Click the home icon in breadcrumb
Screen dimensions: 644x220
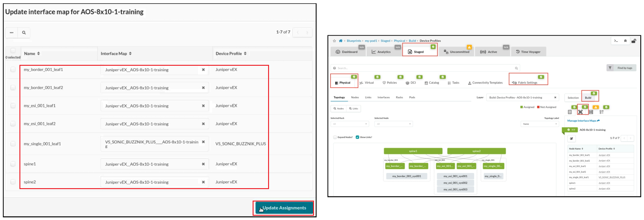(x=341, y=41)
